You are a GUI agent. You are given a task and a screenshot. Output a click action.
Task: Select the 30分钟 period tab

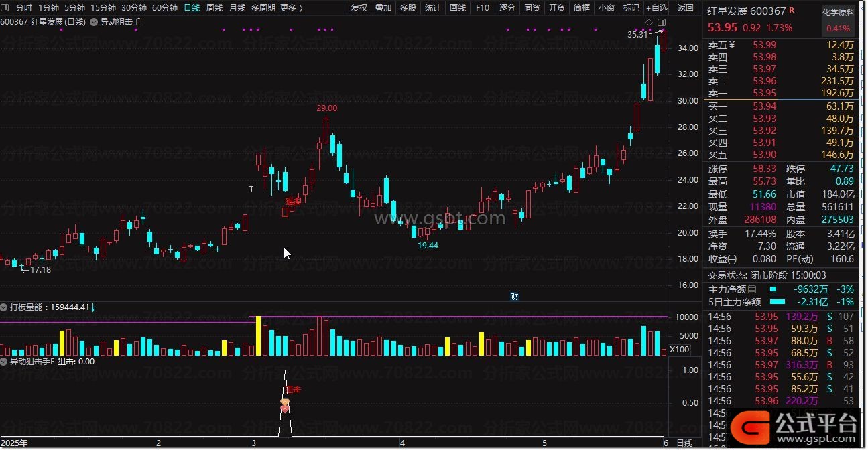tap(134, 8)
